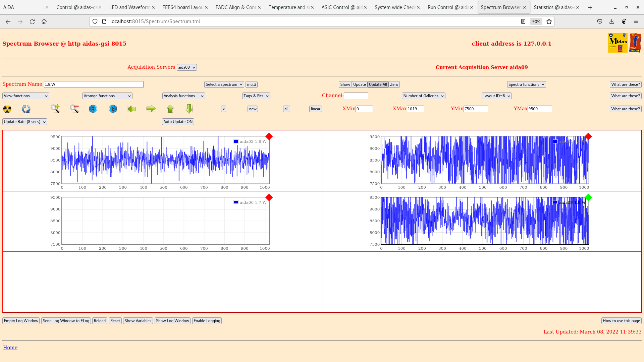Click the green diamond marker on aida08 plot

tap(588, 197)
